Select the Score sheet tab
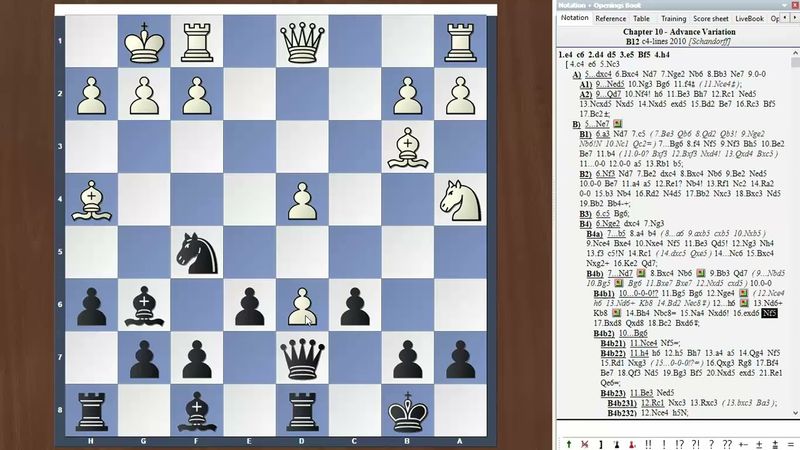Image resolution: width=800 pixels, height=450 pixels. coord(711,18)
